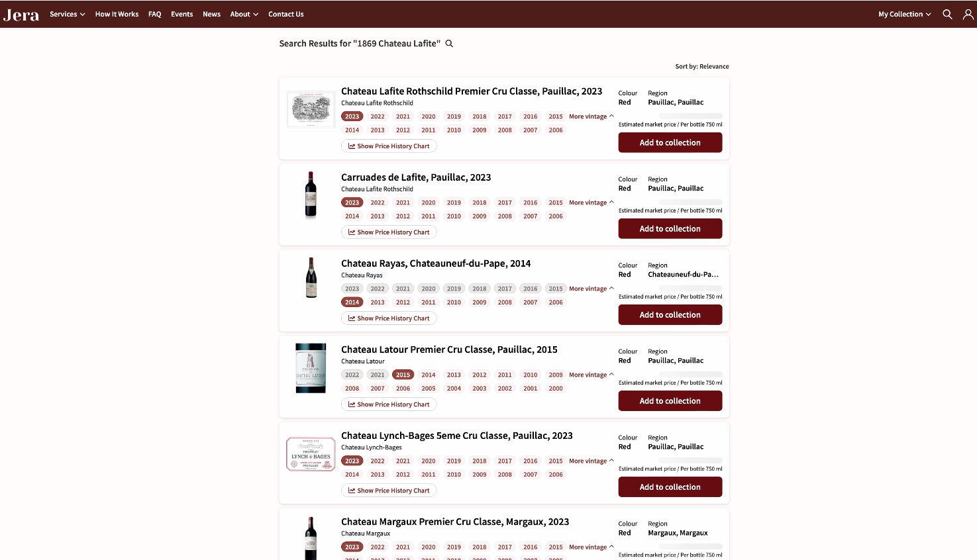The width and height of the screenshot is (977, 560).
Task: Change the Sort by: Relevance option
Action: pos(702,66)
